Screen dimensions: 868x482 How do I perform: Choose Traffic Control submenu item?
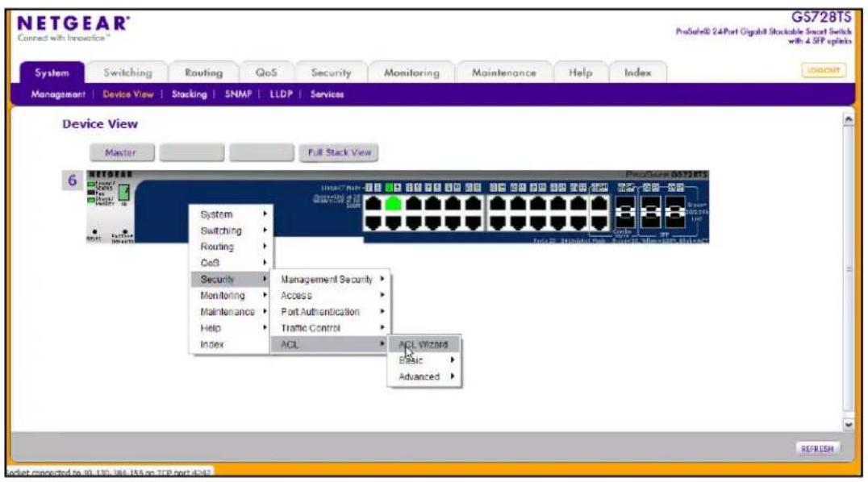[331, 328]
